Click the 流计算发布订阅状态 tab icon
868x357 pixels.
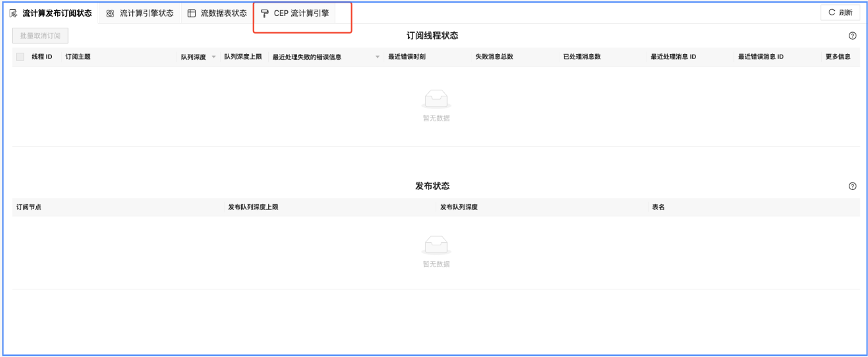[x=13, y=13]
